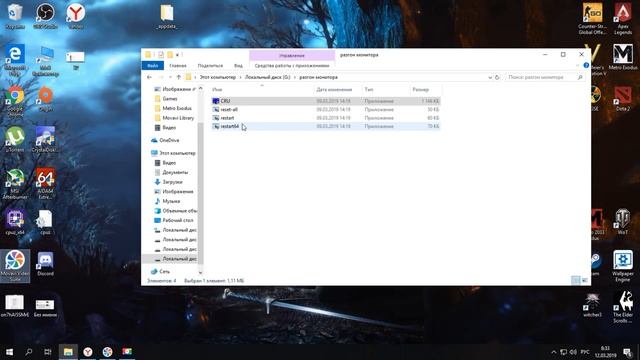Select the CRU application file
Screen dimensions: 640x360
tap(326, 101)
